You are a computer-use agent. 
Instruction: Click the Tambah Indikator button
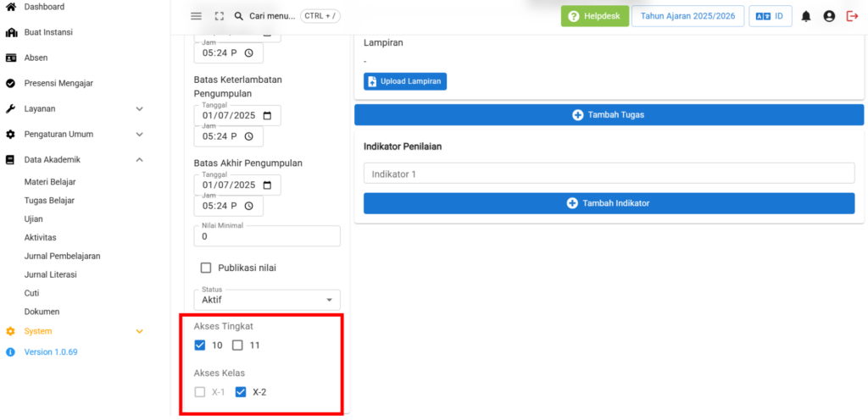tap(609, 203)
